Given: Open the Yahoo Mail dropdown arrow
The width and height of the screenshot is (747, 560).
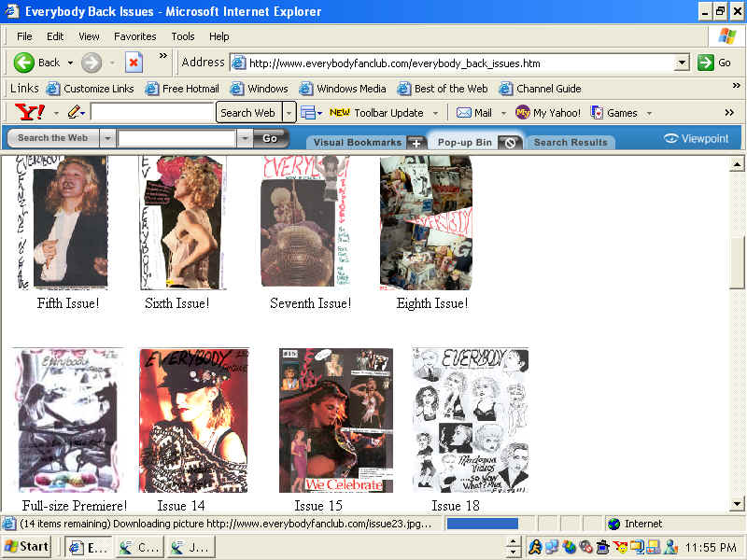Looking at the screenshot, I should [503, 113].
